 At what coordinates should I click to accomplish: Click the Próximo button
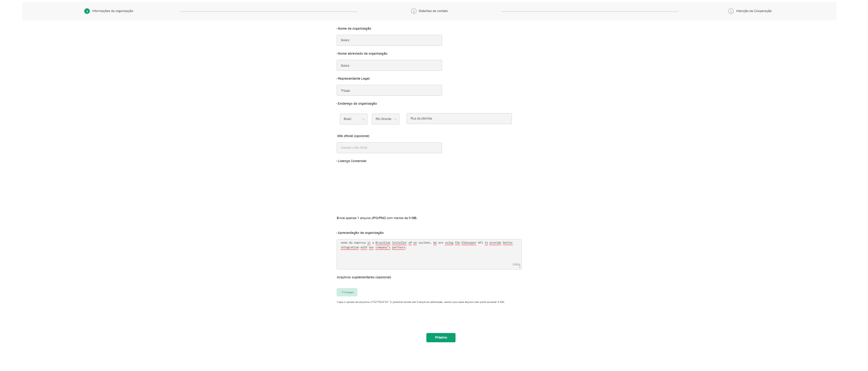pyautogui.click(x=441, y=338)
